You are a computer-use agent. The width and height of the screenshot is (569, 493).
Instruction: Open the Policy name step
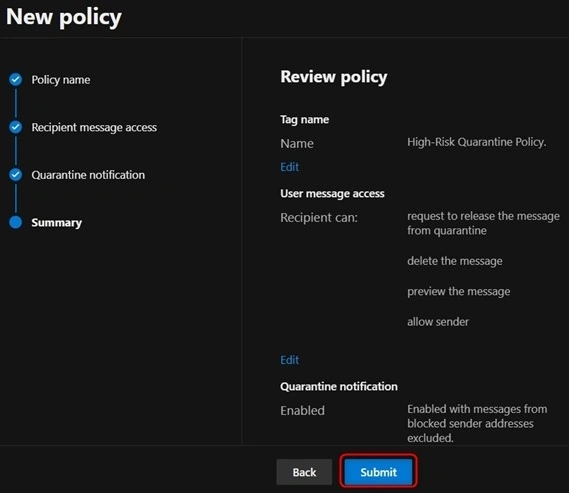click(x=61, y=79)
